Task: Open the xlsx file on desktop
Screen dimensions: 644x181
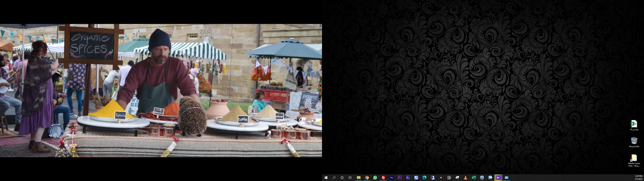Action: coord(634,124)
